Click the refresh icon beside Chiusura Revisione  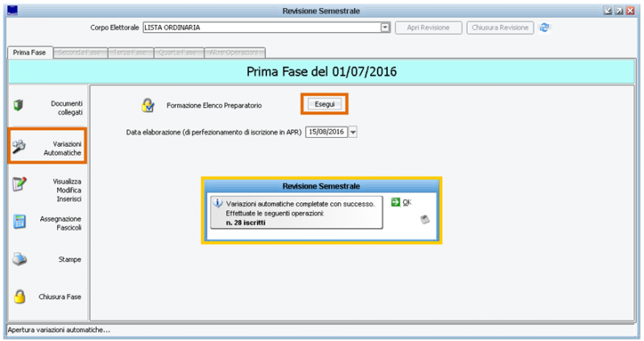[544, 27]
